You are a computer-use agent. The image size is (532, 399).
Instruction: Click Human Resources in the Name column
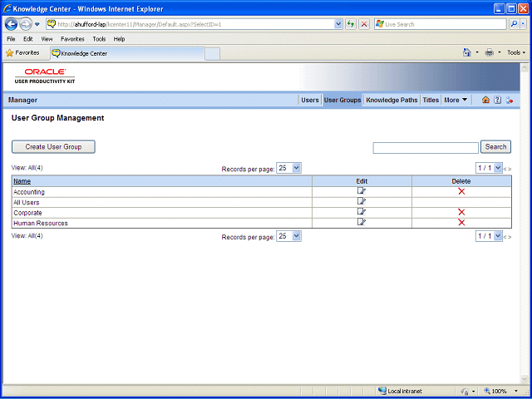(41, 224)
